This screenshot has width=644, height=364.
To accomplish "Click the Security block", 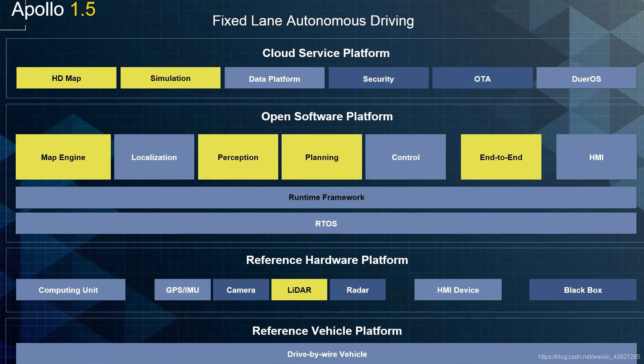I will tap(379, 78).
